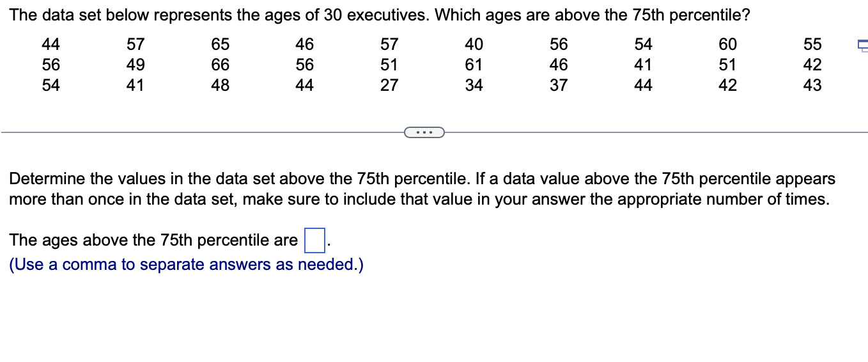Click the data value 49
868x362 pixels.
coord(136,65)
